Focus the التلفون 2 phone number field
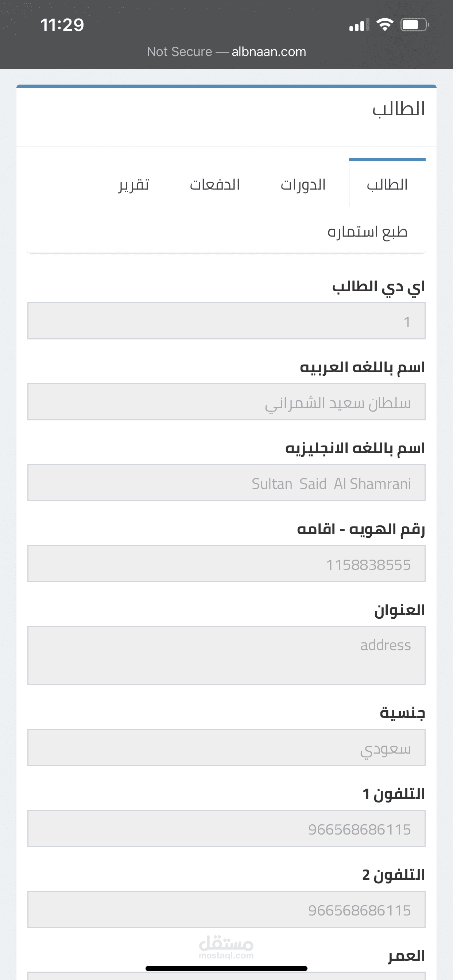The width and height of the screenshot is (453, 980). click(226, 910)
